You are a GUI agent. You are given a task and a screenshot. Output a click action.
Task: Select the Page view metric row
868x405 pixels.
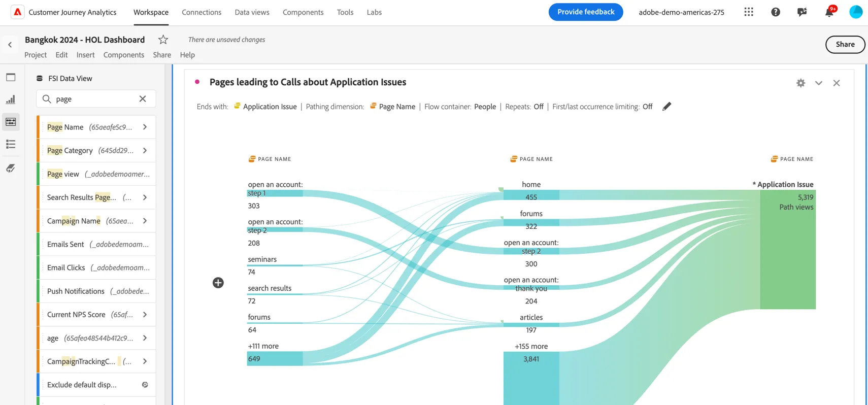click(96, 174)
